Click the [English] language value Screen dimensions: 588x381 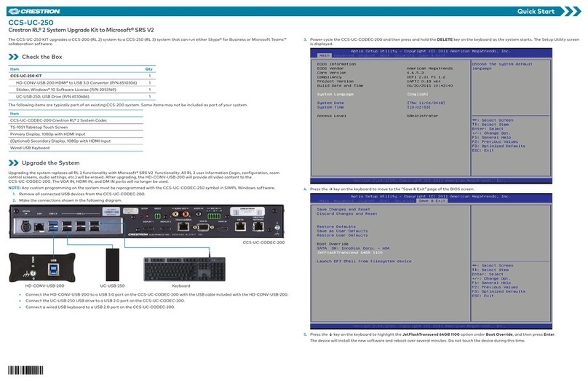[x=417, y=94]
